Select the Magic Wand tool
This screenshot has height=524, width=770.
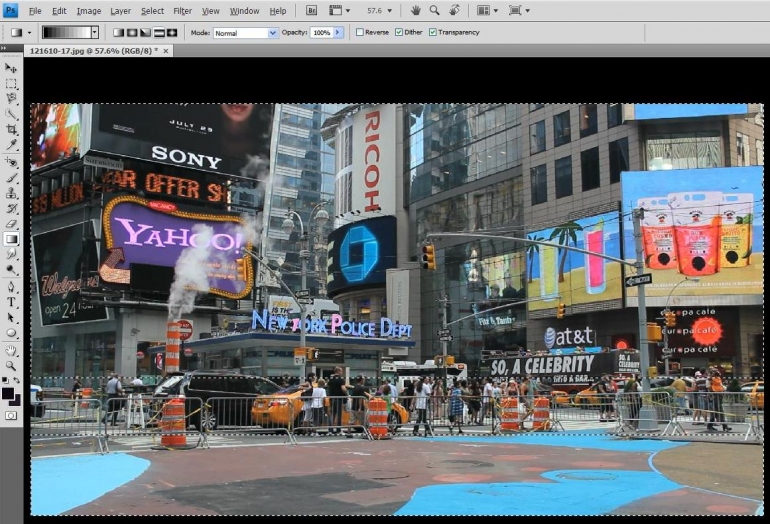click(x=11, y=114)
